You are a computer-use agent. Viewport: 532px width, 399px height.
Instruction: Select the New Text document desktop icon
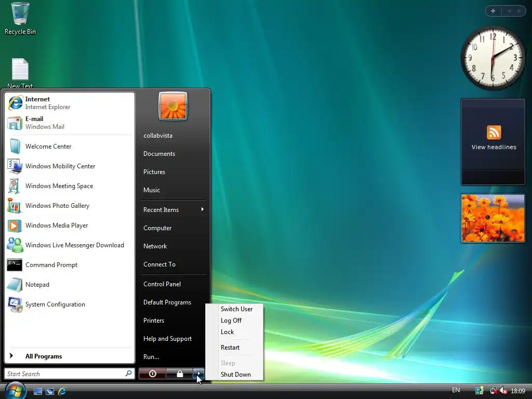[20, 73]
